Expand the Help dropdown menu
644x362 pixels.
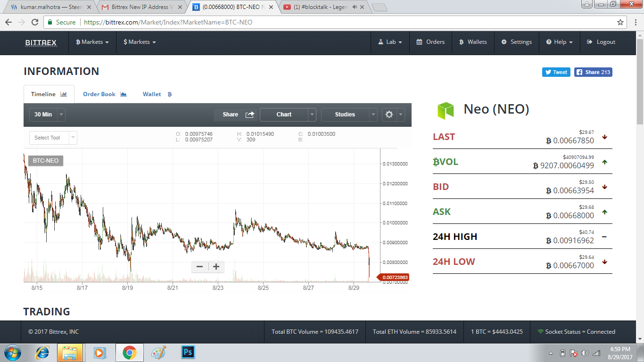(x=560, y=42)
